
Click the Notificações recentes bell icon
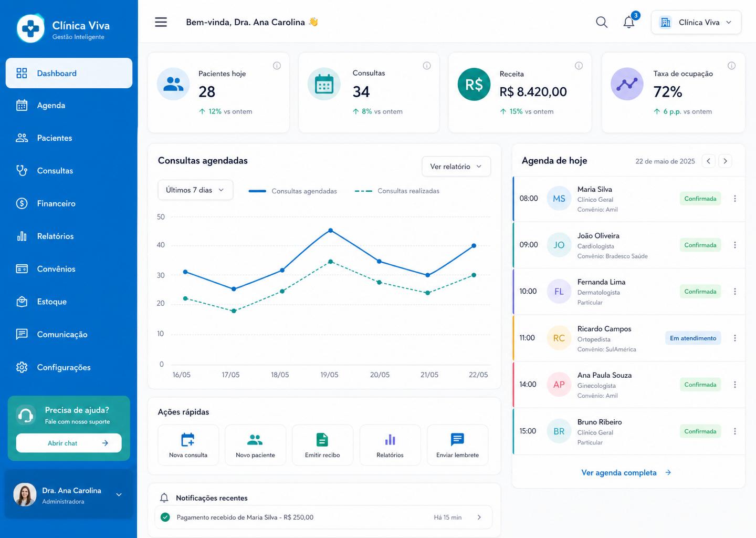(164, 498)
